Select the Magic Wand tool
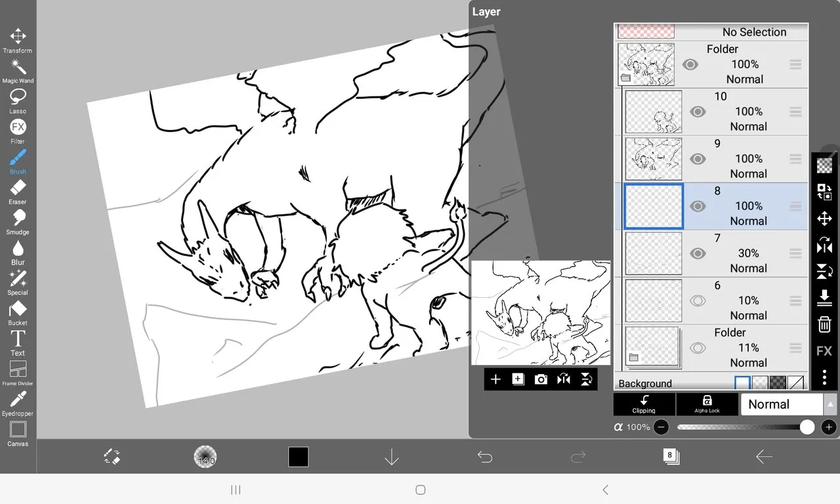Screen dimensions: 840x504 click(x=18, y=72)
